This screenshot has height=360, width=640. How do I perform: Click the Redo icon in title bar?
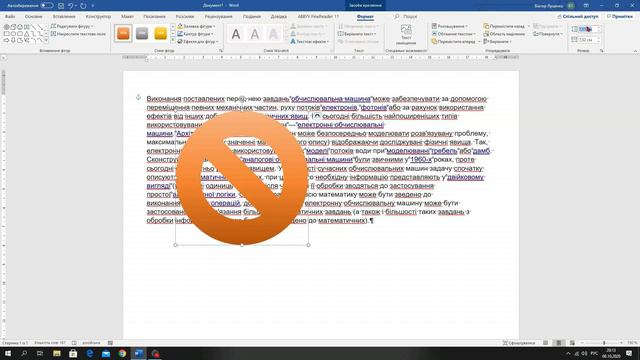(x=83, y=6)
